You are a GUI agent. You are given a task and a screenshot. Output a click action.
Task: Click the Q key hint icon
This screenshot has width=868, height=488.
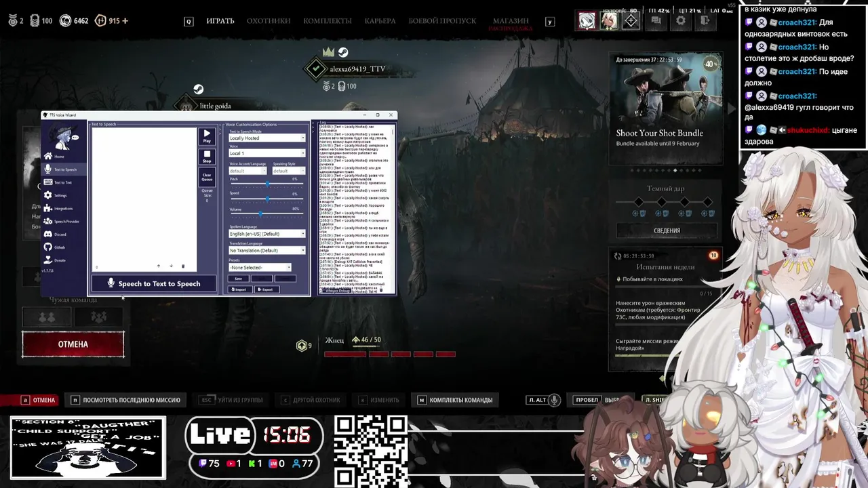(x=189, y=22)
